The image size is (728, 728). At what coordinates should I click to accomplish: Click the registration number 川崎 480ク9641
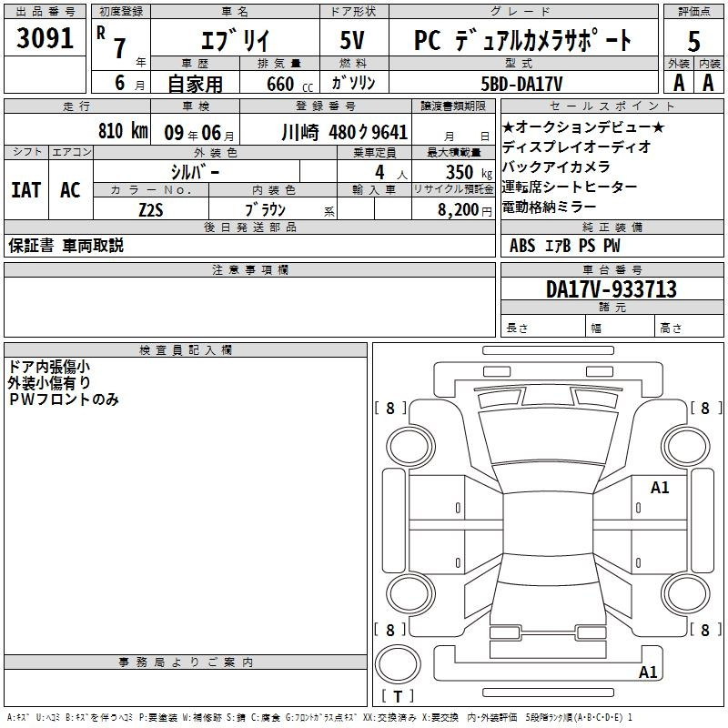[344, 129]
